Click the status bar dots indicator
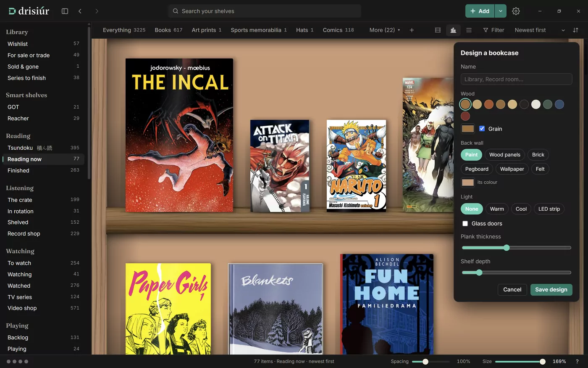Viewport: 588px width, 368px height. coord(17,361)
